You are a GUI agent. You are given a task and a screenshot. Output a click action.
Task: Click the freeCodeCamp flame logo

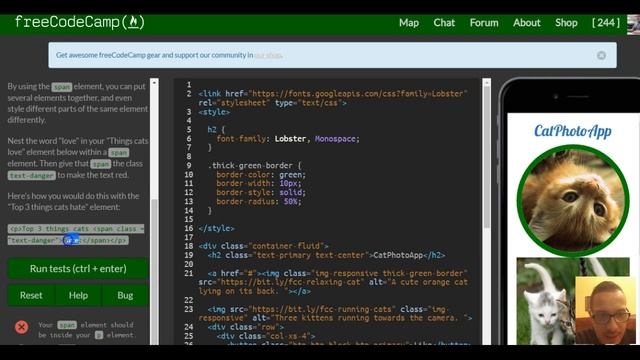point(80,22)
